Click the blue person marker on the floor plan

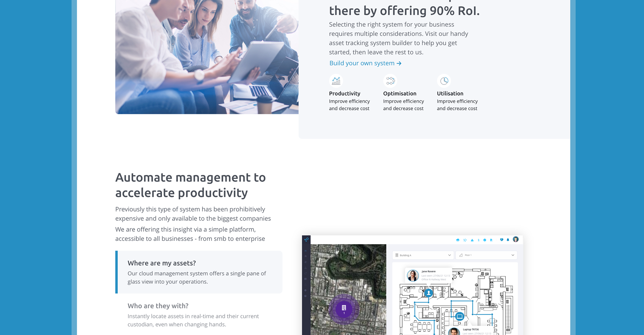point(428,293)
